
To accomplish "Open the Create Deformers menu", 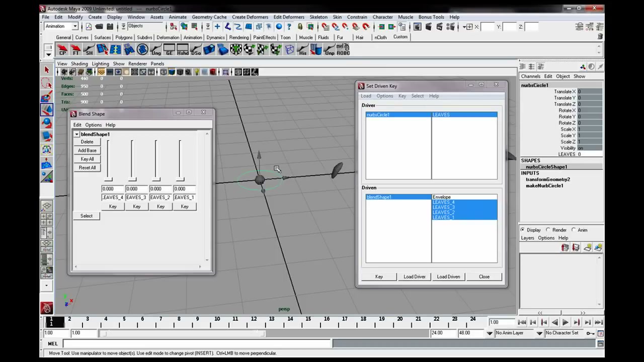I will click(x=250, y=17).
